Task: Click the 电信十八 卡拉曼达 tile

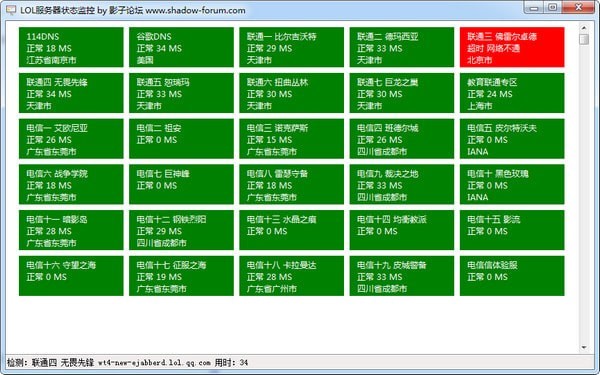Action: pos(292,276)
